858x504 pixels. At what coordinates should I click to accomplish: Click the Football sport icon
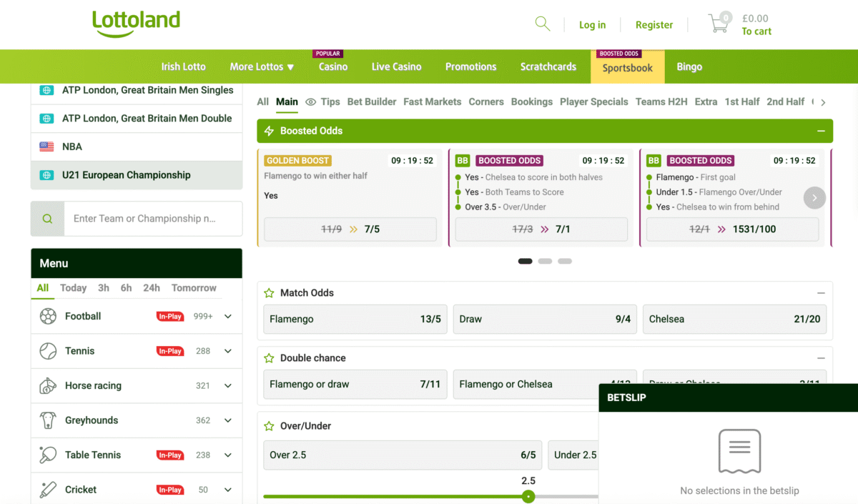[48, 316]
